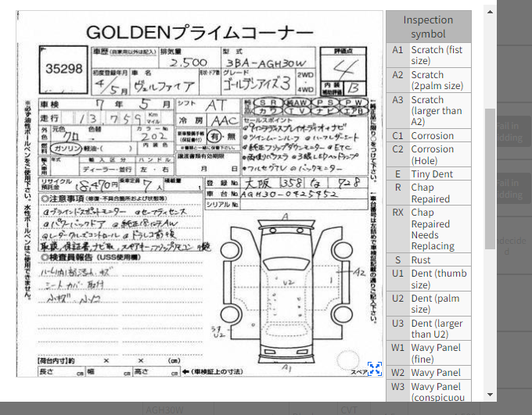Click the scrollbar up arrow
This screenshot has width=532, height=415.
coord(490,12)
